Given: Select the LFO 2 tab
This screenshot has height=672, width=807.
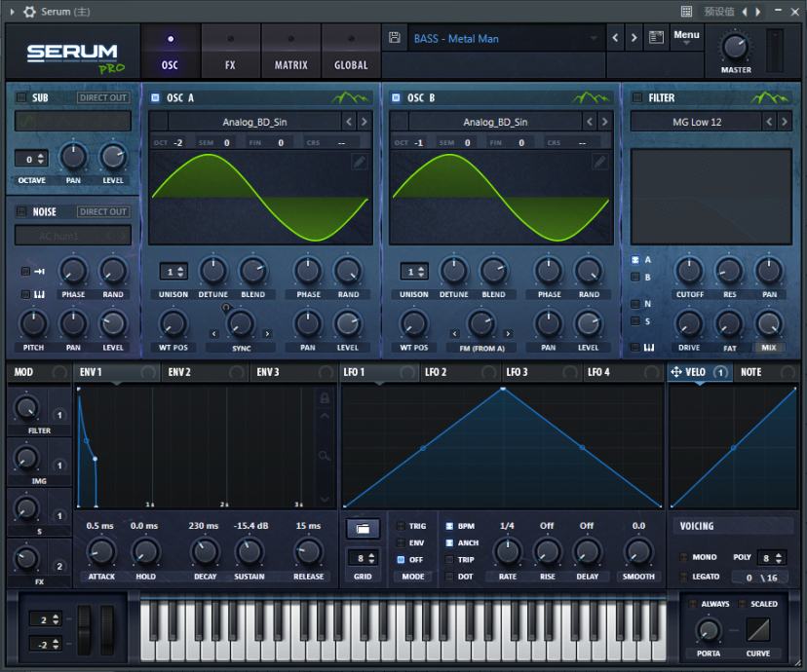Looking at the screenshot, I should [436, 372].
